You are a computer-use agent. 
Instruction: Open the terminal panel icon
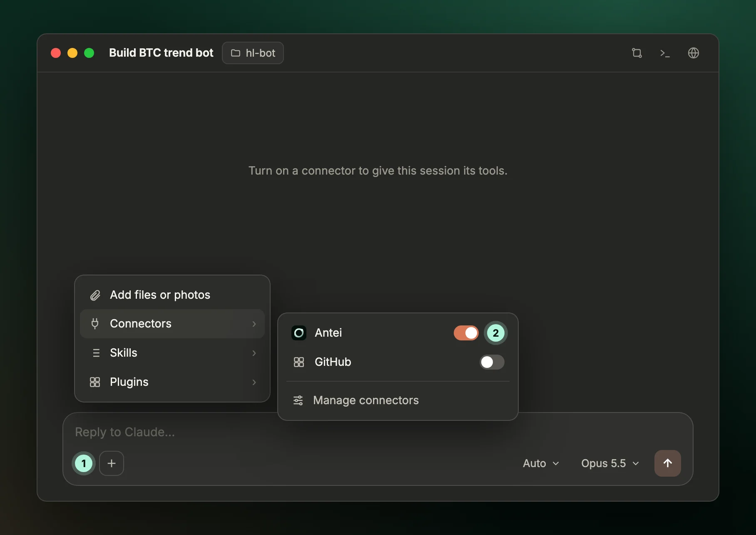[x=665, y=53]
